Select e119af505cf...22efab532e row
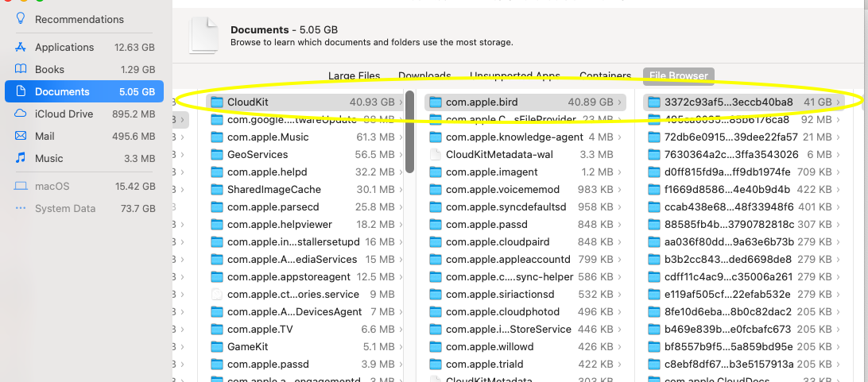This screenshot has width=868, height=382. [x=743, y=294]
